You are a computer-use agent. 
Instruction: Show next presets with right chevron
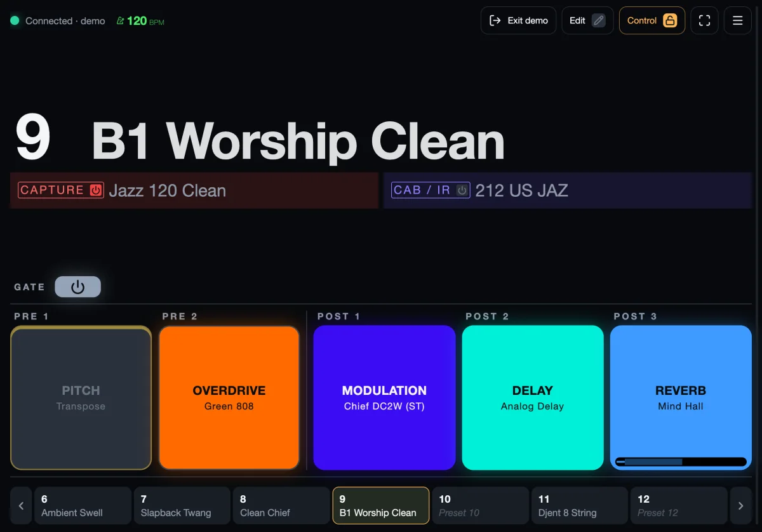pyautogui.click(x=740, y=506)
